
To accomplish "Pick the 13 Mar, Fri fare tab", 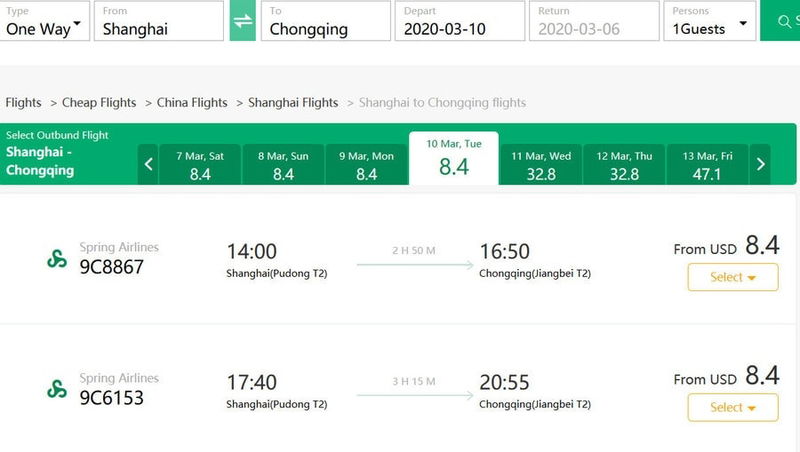I will tap(707, 164).
